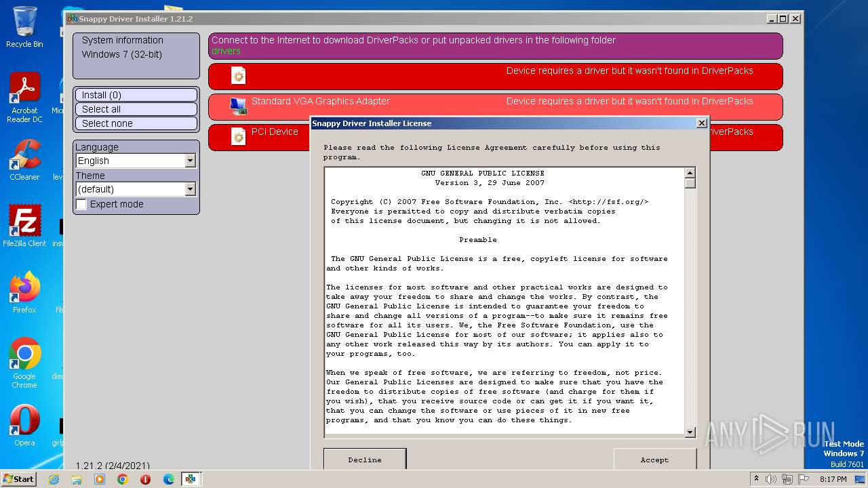Maximize the Snappy Driver Installer window
The height and width of the screenshot is (488, 868).
point(783,19)
